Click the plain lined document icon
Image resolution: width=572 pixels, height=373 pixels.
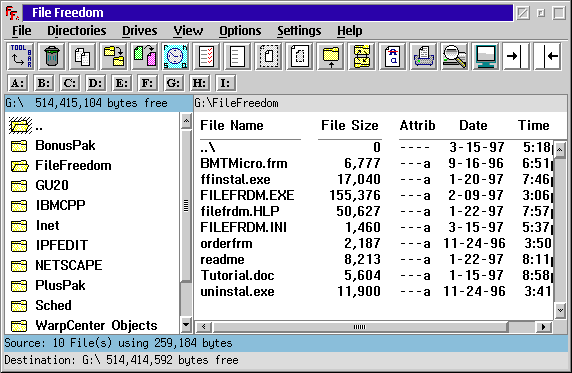tap(237, 56)
